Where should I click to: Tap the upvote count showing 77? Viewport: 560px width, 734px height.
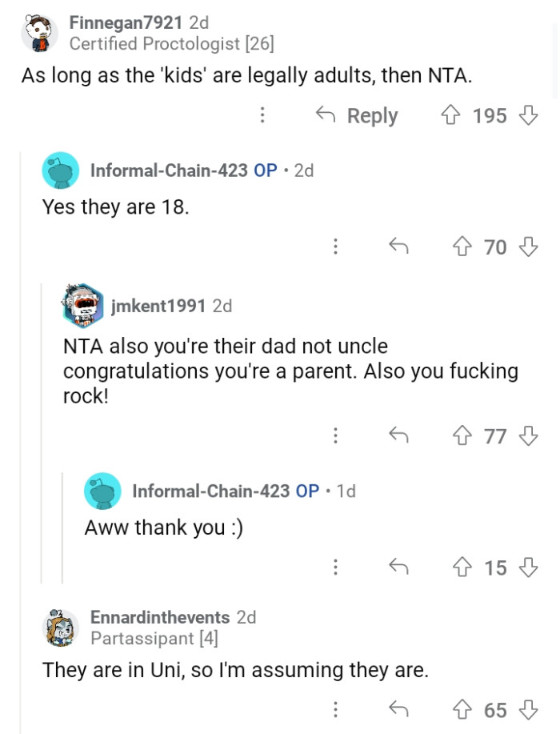pos(495,436)
